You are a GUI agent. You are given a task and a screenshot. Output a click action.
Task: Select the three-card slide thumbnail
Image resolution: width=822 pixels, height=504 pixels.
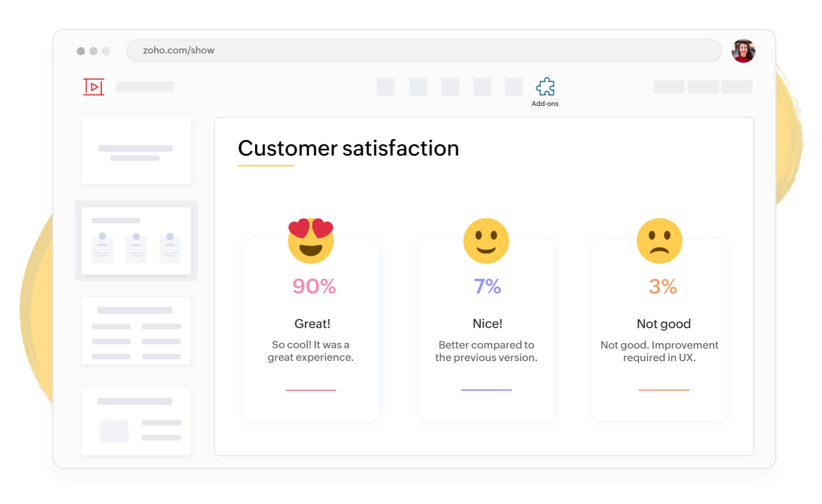click(136, 241)
